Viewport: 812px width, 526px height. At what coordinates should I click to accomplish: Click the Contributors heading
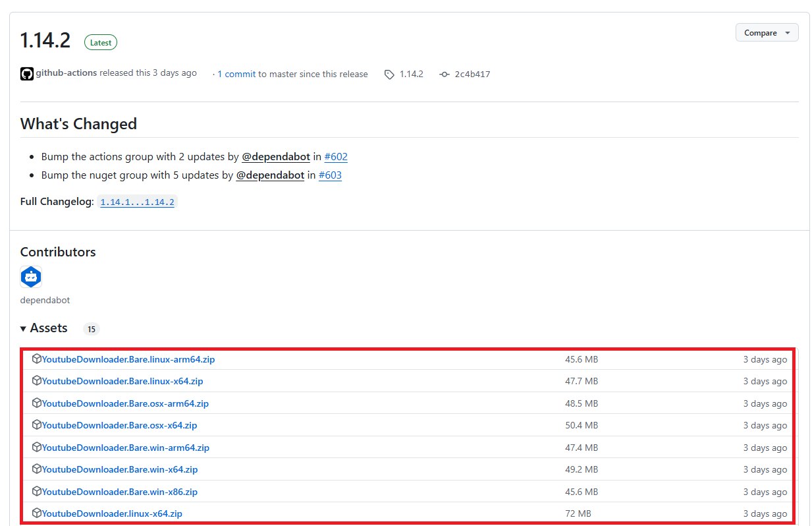click(58, 252)
